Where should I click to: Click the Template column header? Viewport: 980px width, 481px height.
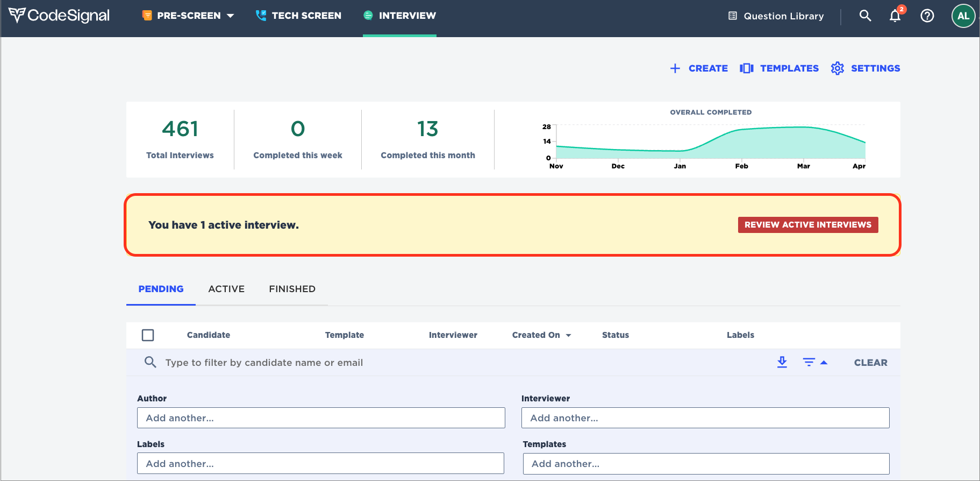(345, 335)
